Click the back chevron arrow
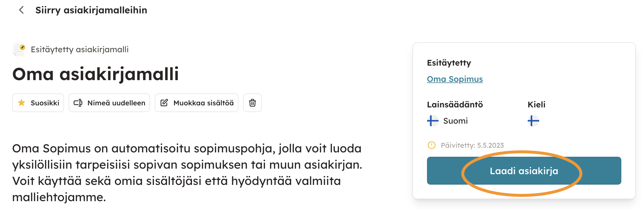Screen dimensions: 644x209 pyautogui.click(x=21, y=10)
